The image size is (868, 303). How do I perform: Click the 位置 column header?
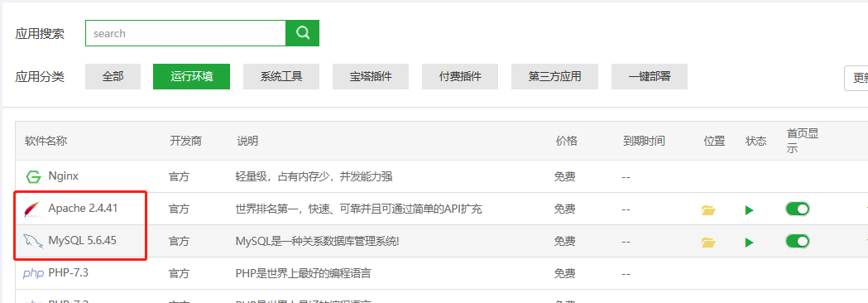coord(714,141)
